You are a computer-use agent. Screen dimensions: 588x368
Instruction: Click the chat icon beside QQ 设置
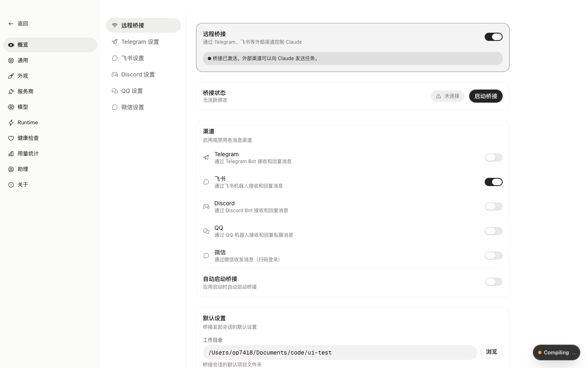pos(115,91)
